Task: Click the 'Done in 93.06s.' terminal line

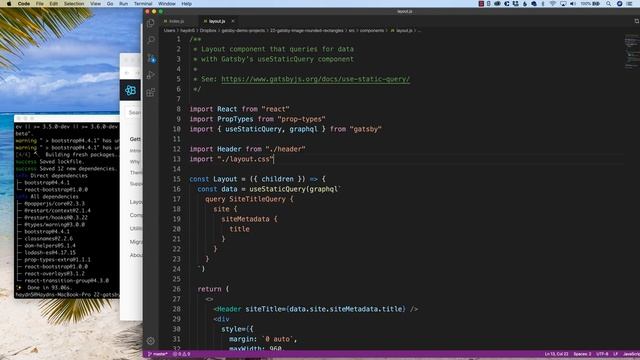Action: tap(49, 288)
